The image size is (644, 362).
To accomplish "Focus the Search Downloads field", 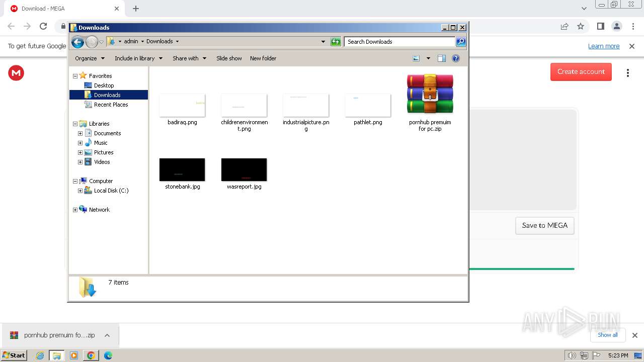I will click(x=399, y=42).
